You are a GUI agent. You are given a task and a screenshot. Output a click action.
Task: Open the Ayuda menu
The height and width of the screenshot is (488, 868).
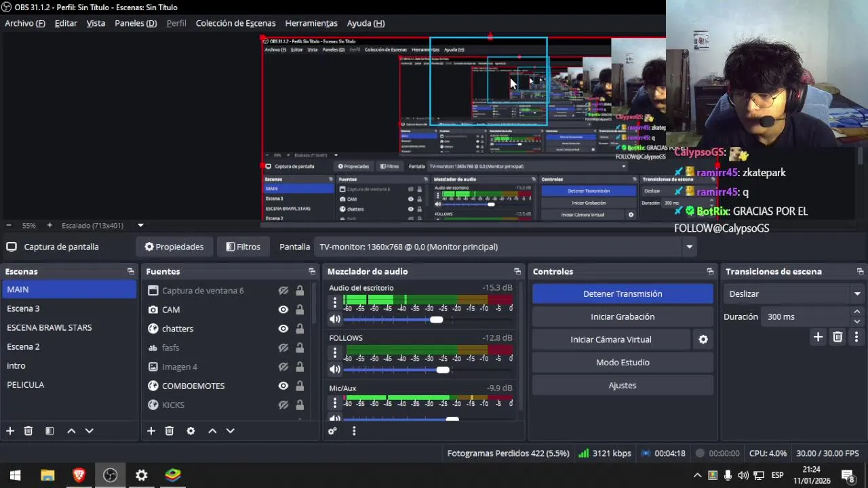(366, 23)
